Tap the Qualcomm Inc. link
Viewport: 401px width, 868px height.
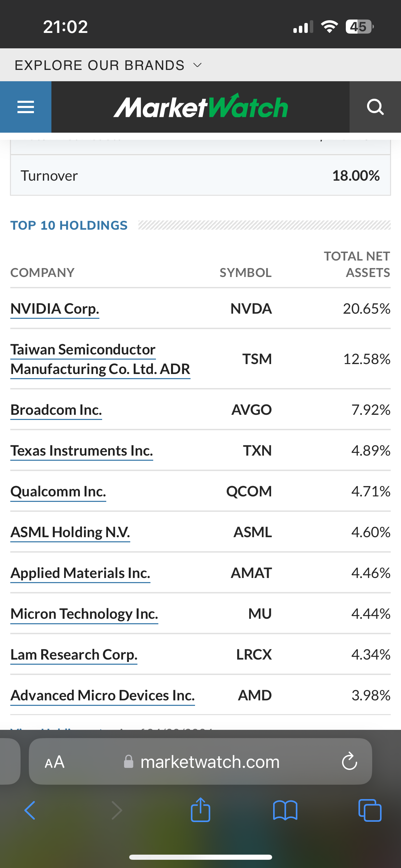tap(58, 492)
